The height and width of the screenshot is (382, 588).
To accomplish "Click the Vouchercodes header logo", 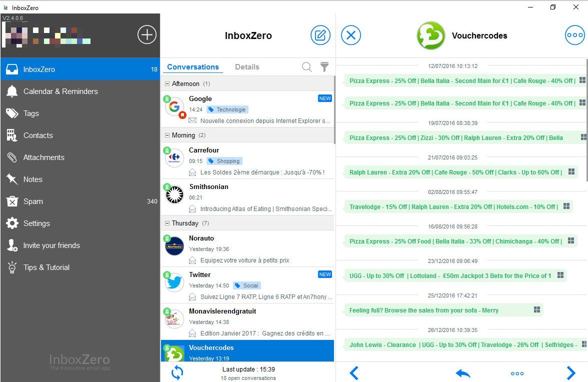I will (431, 35).
